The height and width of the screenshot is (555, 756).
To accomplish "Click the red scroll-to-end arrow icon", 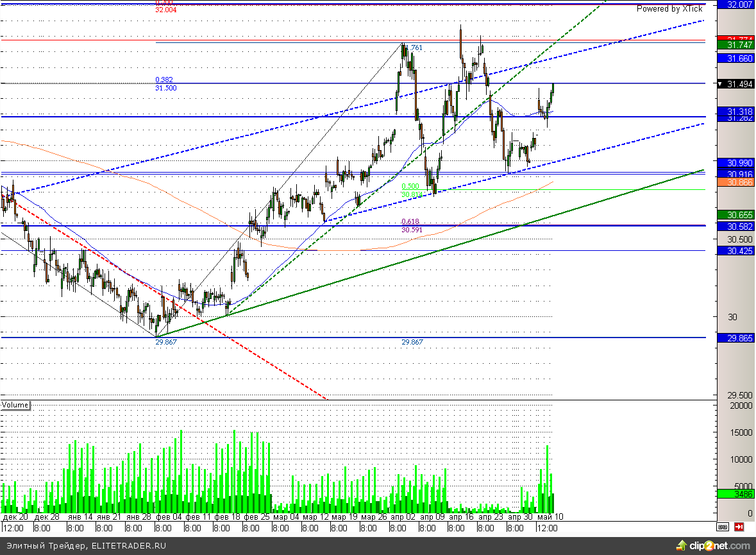I will 739,527.
